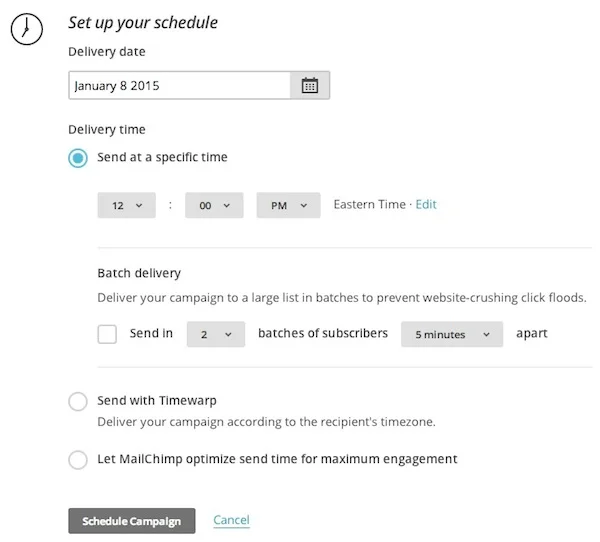The width and height of the screenshot is (600, 542).
Task: Click the Cancel link
Action: pos(232,520)
